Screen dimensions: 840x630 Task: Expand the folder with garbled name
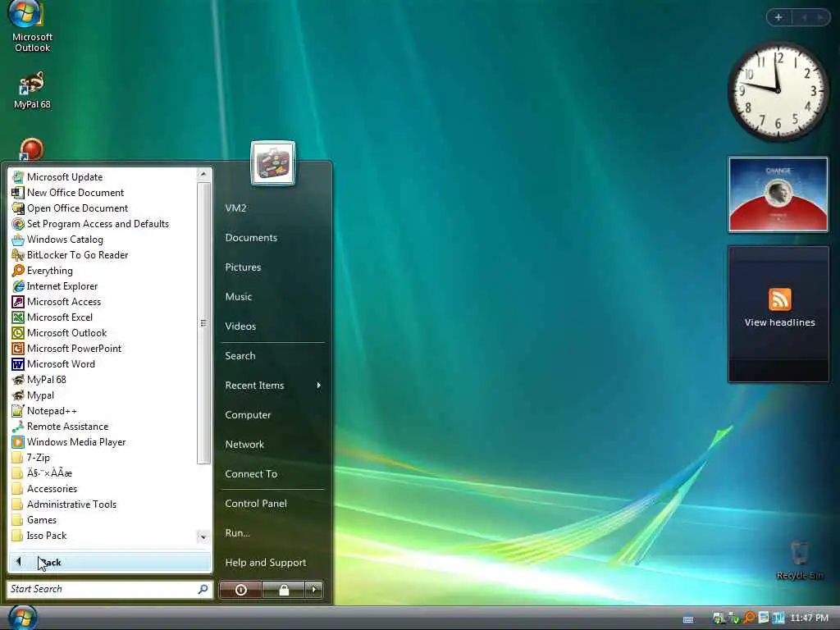[103, 473]
